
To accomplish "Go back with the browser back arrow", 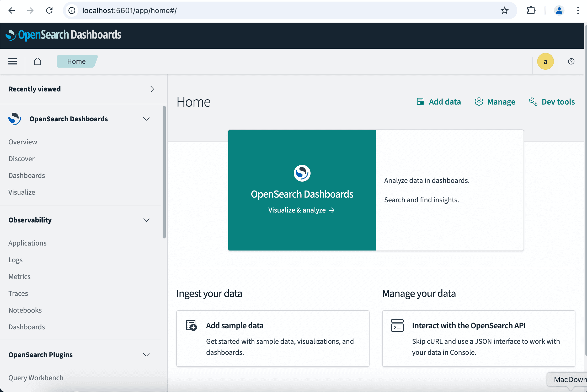I will click(12, 10).
